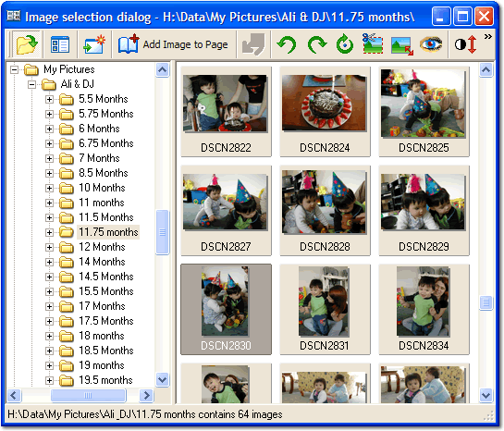Select the 12 Months folder
Viewport: 504px width, 431px height.
click(x=102, y=247)
